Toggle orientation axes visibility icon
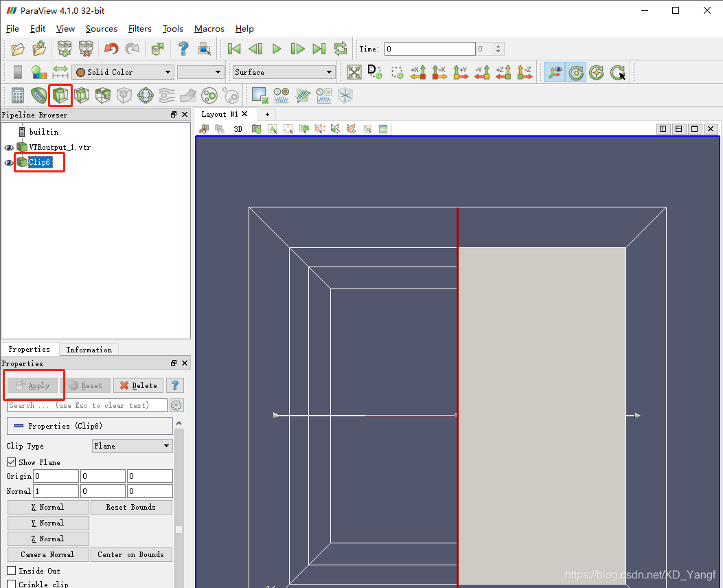 [555, 72]
